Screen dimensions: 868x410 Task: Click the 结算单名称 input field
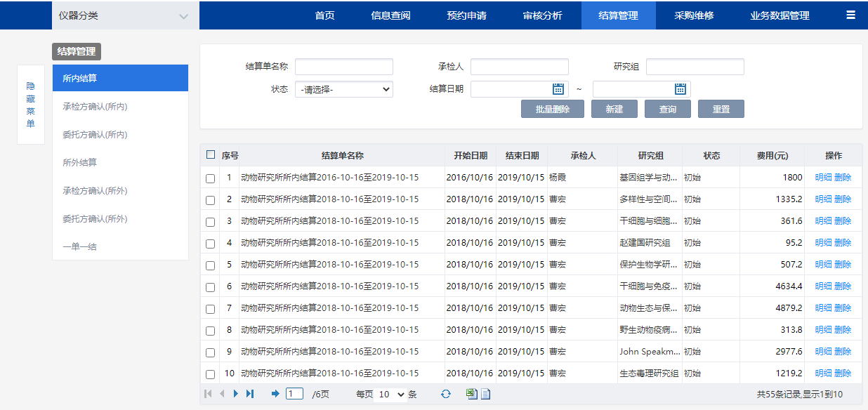(344, 67)
